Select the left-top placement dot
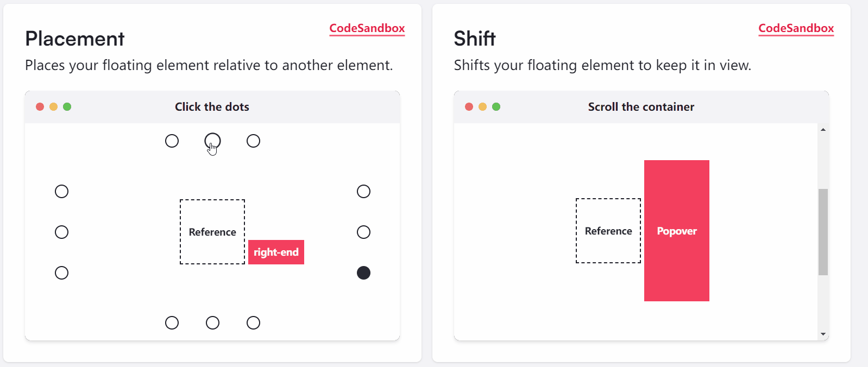 61,191
